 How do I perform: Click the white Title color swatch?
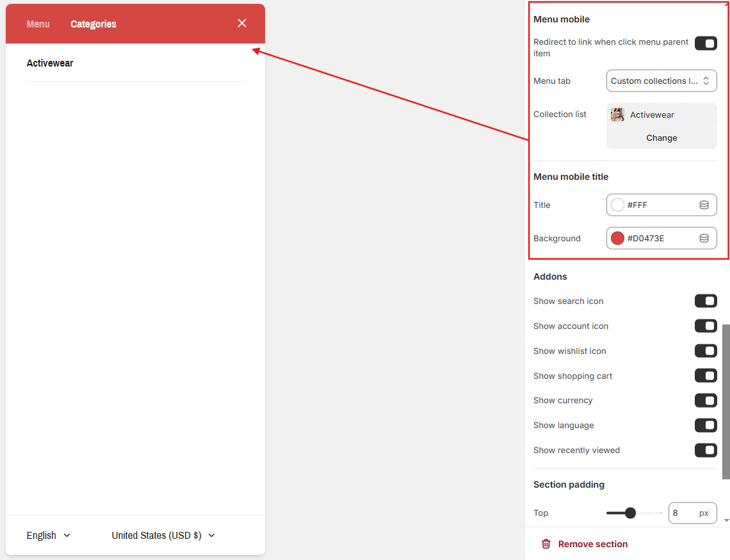click(x=617, y=205)
